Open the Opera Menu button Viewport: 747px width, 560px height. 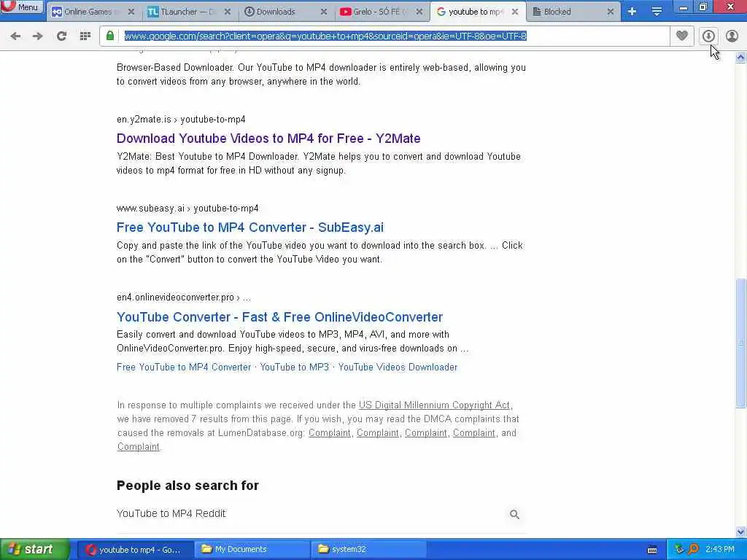pyautogui.click(x=22, y=7)
